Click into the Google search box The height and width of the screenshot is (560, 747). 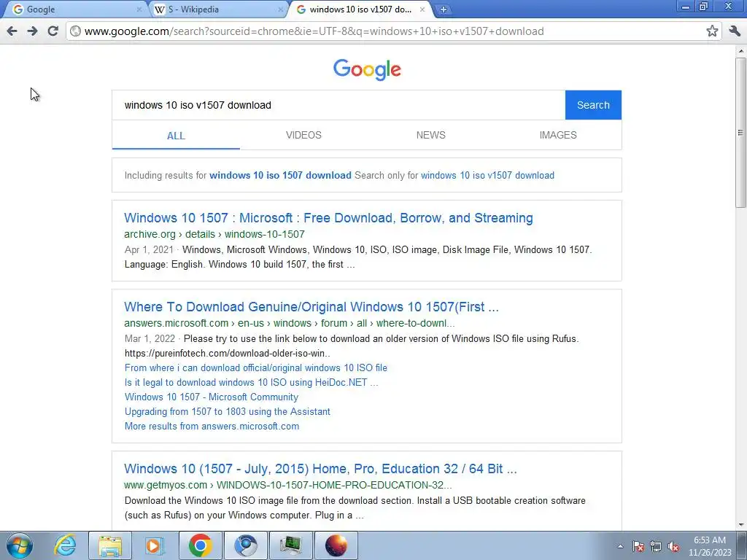coord(338,105)
